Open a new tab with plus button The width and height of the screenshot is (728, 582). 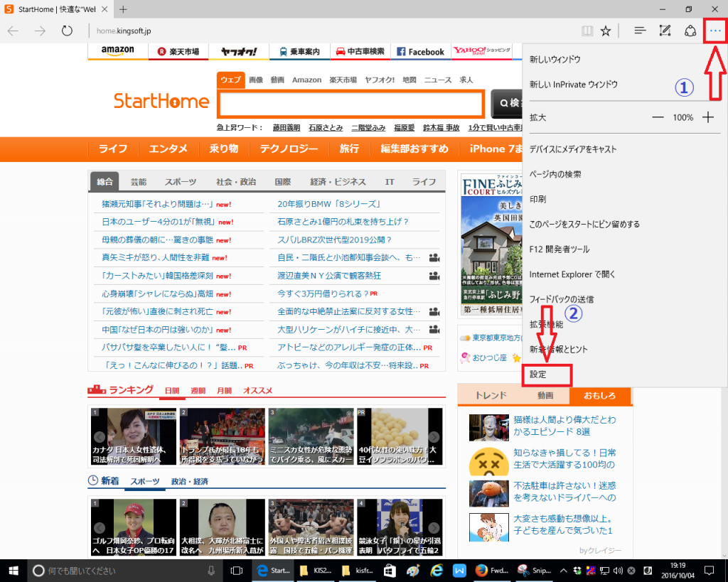tap(123, 9)
